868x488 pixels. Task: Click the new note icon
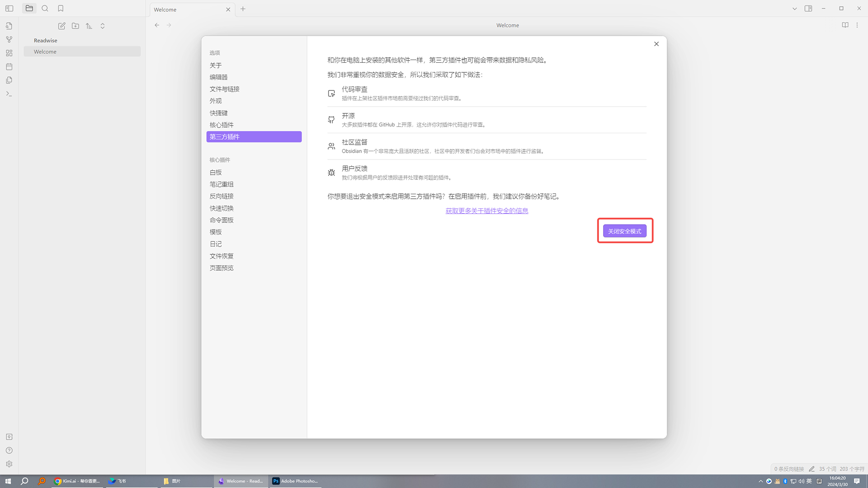pos(62,26)
